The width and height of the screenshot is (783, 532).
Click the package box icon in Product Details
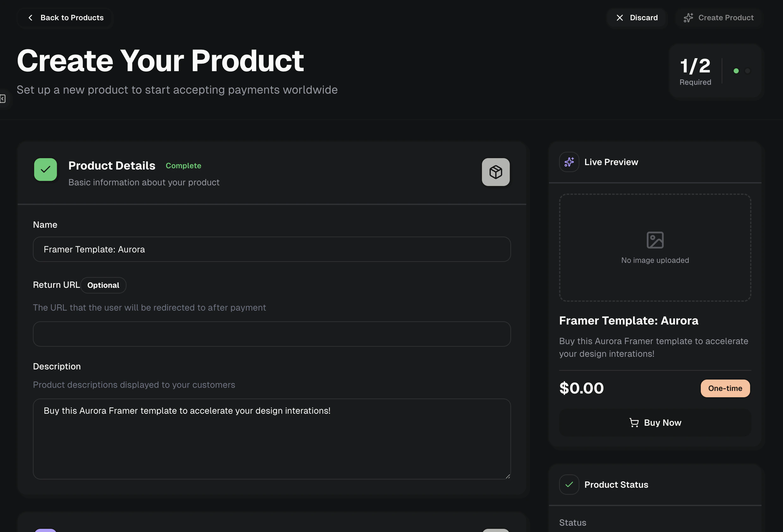pyautogui.click(x=495, y=172)
